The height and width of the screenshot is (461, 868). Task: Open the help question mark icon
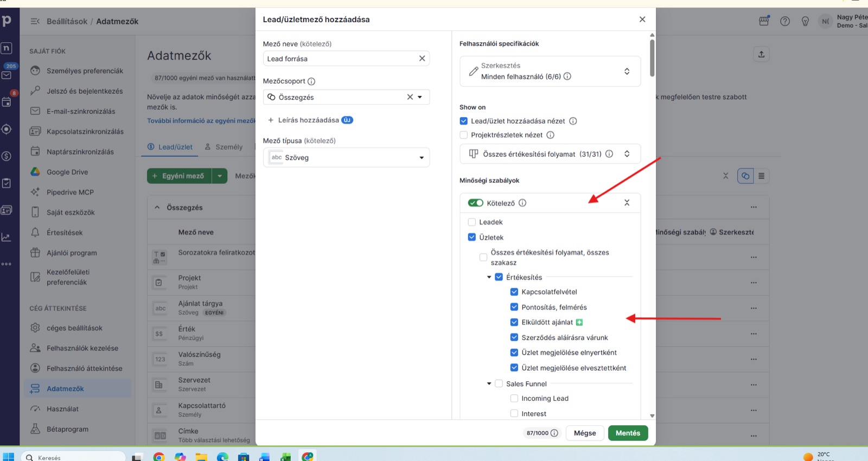click(x=785, y=21)
